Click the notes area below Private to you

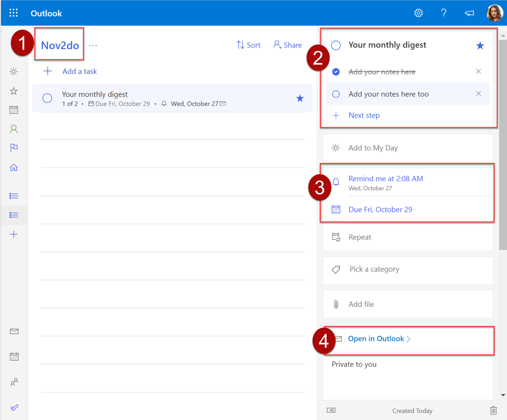pos(408,384)
